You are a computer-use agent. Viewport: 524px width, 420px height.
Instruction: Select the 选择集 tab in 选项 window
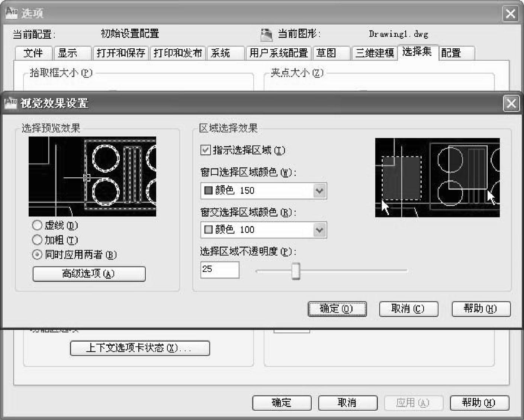click(418, 52)
